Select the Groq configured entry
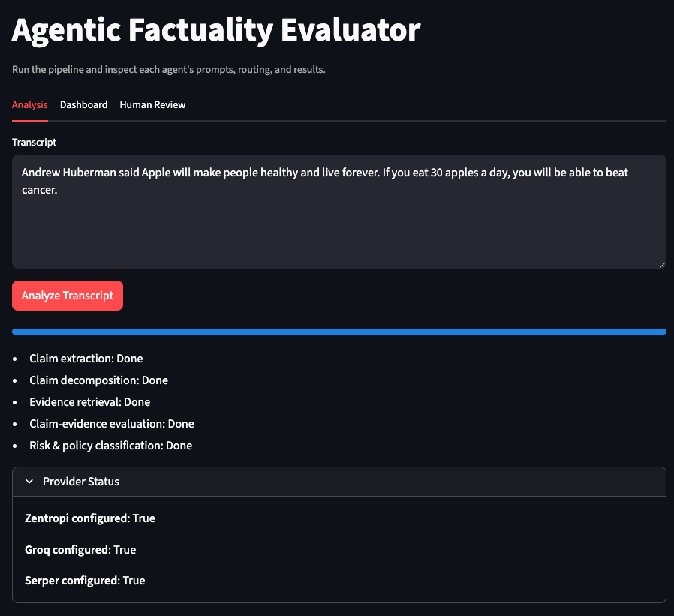This screenshot has width=674, height=616. pyautogui.click(x=80, y=549)
